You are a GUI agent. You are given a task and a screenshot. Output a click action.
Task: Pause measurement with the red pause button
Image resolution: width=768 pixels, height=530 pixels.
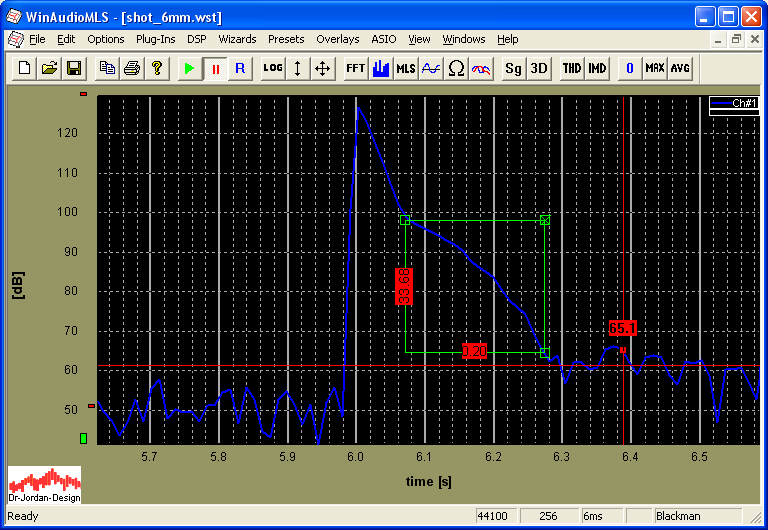point(214,68)
